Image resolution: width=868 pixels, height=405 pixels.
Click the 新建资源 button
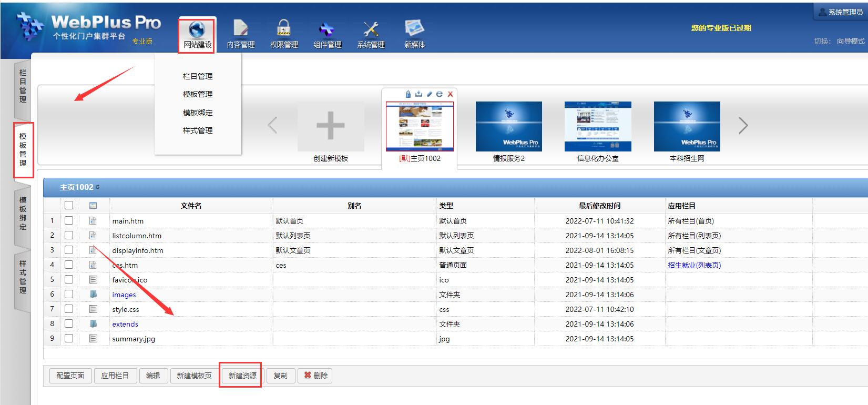(242, 376)
